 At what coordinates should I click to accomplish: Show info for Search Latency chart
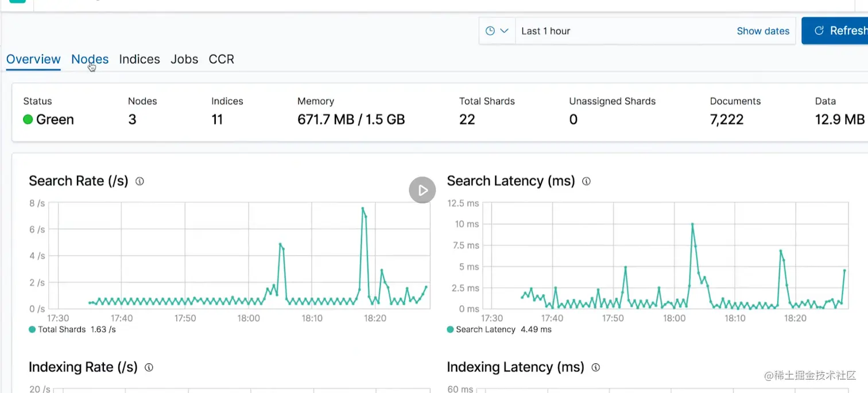[586, 181]
